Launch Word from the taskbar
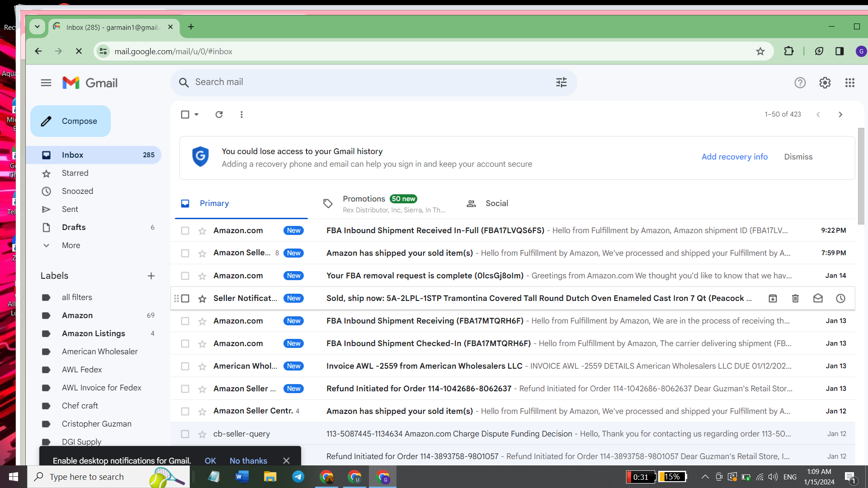The width and height of the screenshot is (868, 488). click(242, 477)
